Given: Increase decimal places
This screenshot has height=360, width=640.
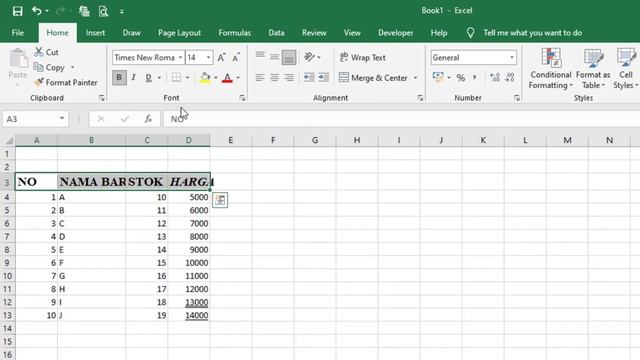Looking at the screenshot, I should (495, 78).
